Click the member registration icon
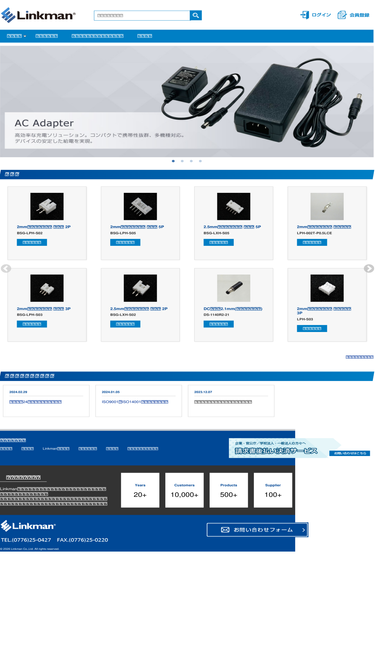Viewport: 375px width, 667px height. point(342,15)
